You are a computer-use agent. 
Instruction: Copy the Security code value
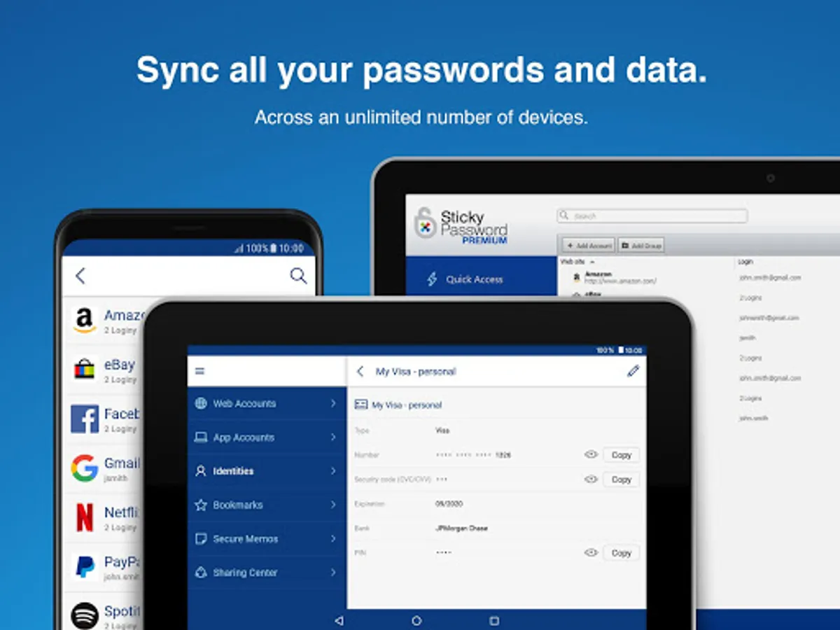point(622,479)
